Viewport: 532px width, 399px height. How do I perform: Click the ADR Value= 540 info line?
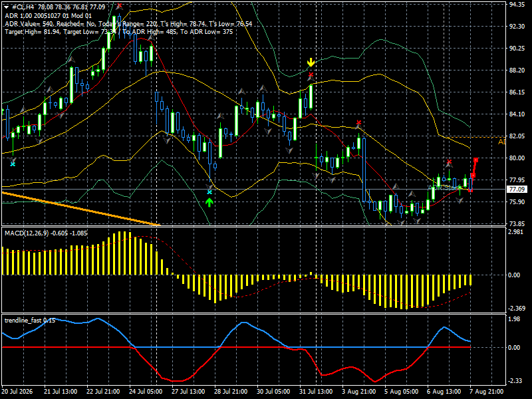point(128,24)
